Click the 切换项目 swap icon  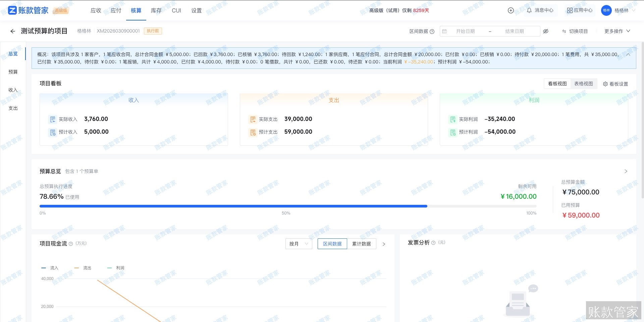point(564,31)
